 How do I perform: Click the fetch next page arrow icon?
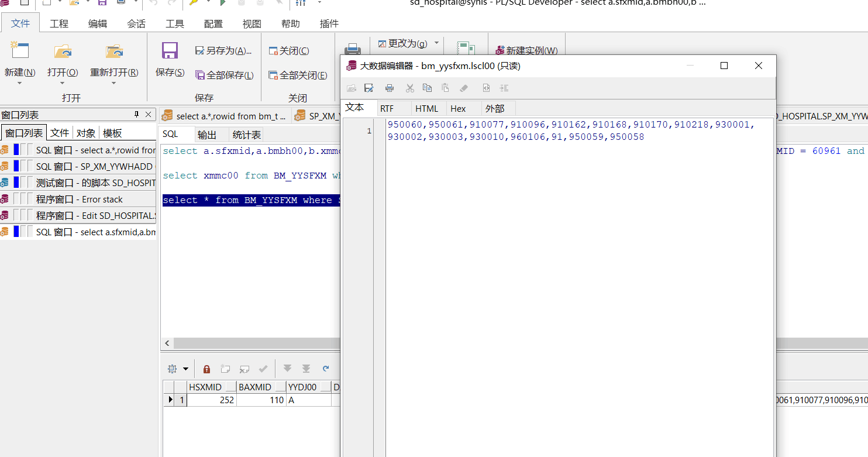click(x=287, y=369)
